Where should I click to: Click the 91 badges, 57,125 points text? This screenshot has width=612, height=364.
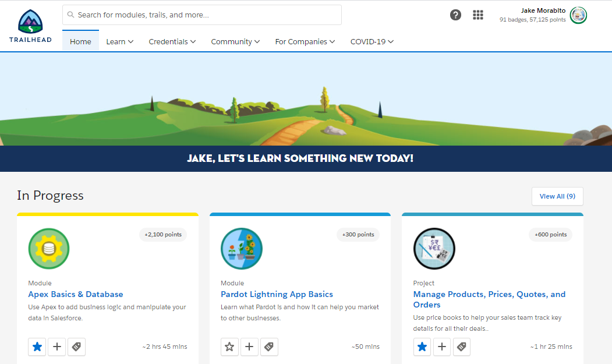tap(532, 20)
